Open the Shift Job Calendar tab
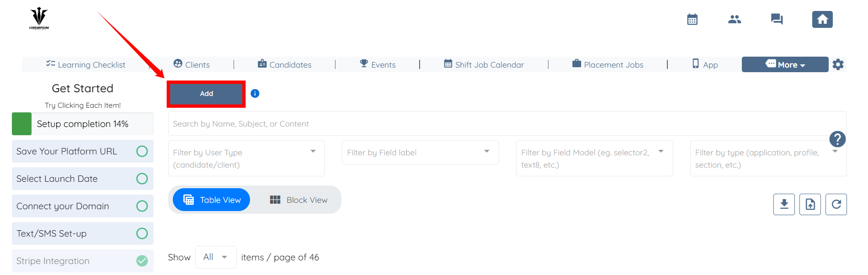Screen dimensions: 868x275 coord(484,64)
